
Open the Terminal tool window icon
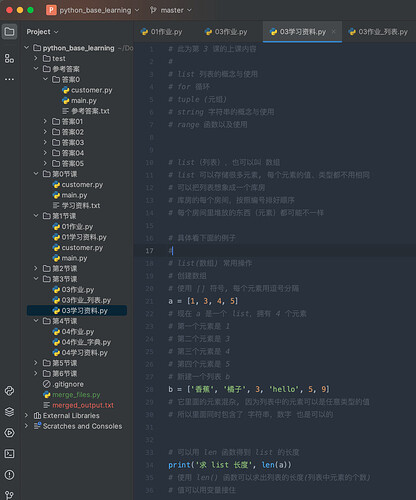click(9, 454)
